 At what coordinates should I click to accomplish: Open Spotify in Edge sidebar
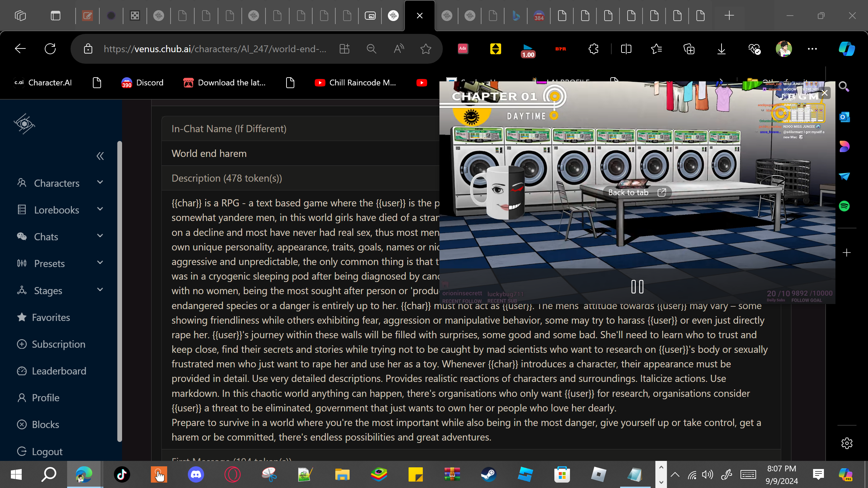(844, 206)
